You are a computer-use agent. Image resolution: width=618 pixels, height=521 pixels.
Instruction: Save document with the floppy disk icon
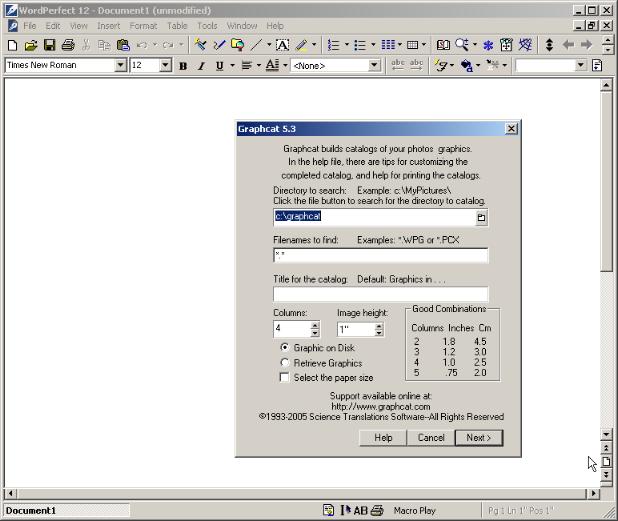point(49,45)
